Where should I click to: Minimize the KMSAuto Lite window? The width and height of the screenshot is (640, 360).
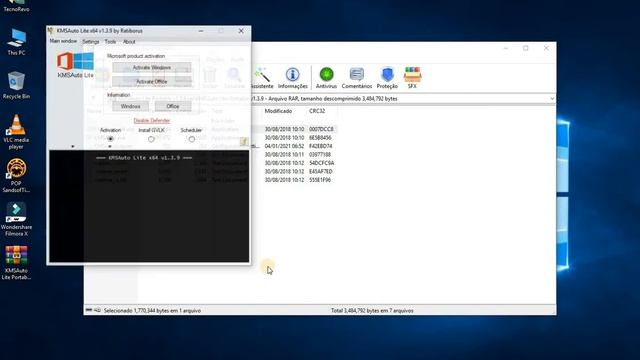(x=201, y=31)
